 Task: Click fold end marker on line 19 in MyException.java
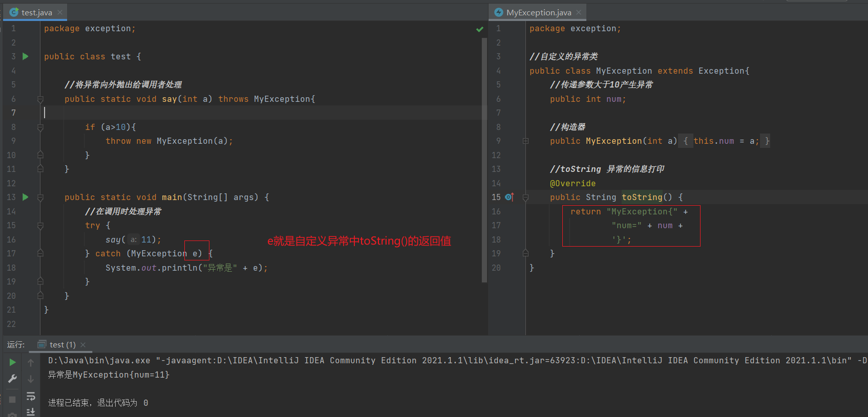525,253
